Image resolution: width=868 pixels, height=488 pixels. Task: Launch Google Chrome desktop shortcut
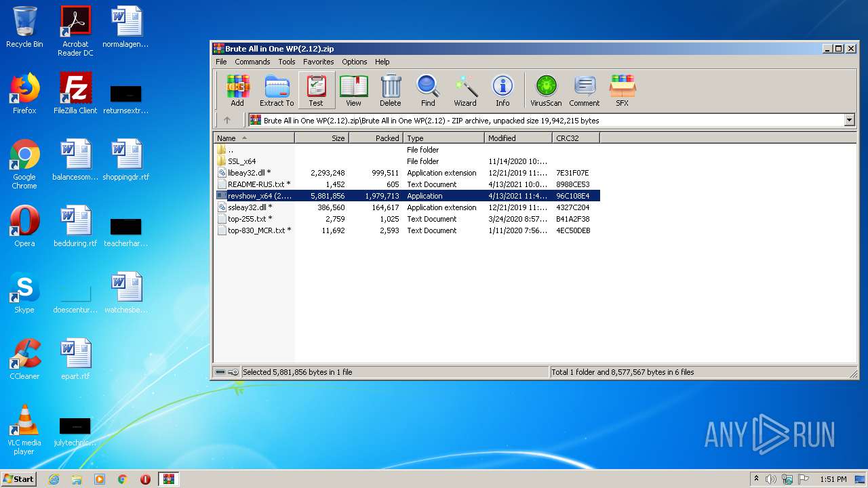tap(24, 164)
